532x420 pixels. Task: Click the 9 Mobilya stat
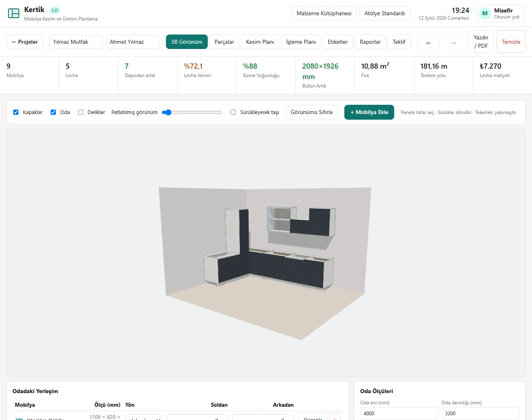click(29, 75)
